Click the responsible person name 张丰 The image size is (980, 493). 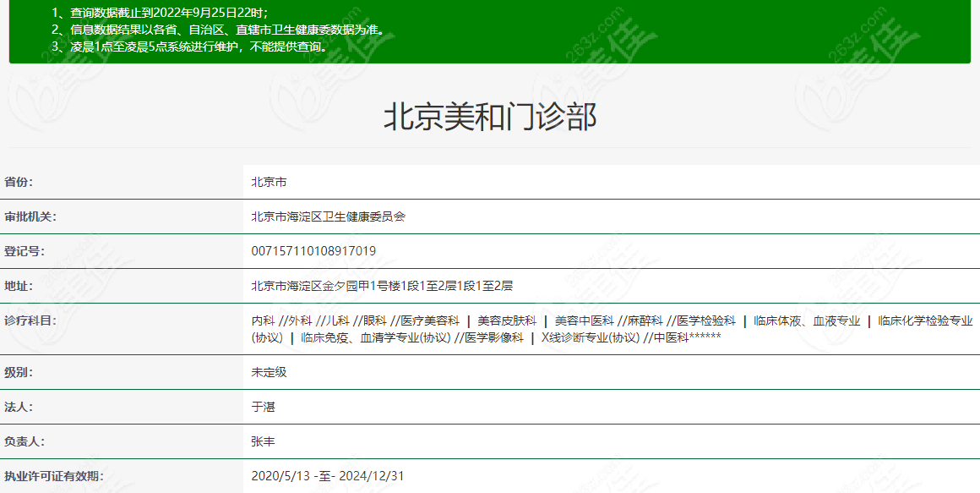point(263,441)
